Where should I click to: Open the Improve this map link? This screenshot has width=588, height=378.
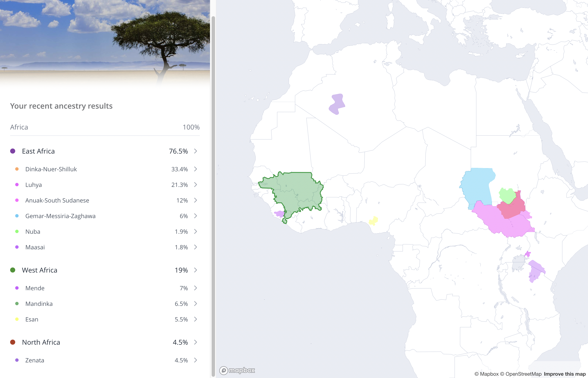coord(565,374)
